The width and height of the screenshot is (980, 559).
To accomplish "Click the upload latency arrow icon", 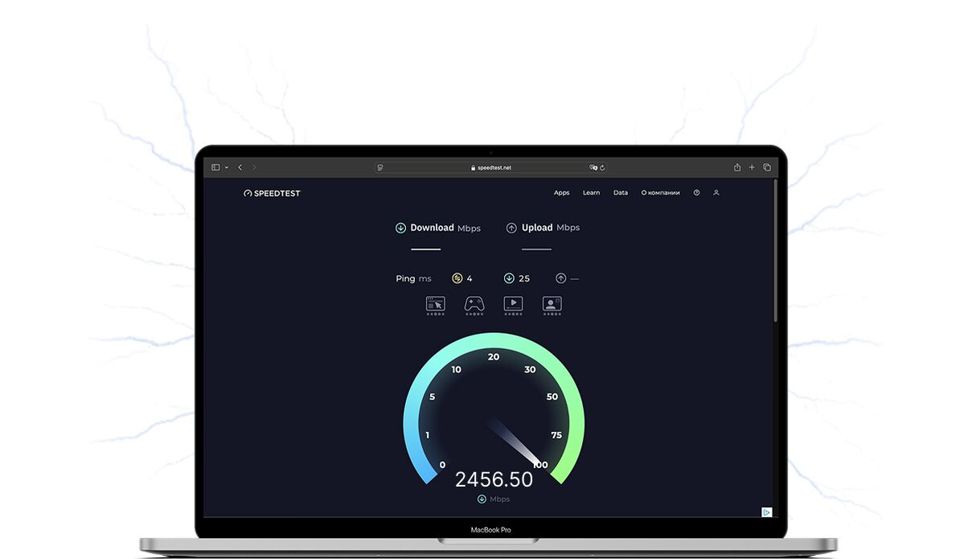I will pos(560,278).
